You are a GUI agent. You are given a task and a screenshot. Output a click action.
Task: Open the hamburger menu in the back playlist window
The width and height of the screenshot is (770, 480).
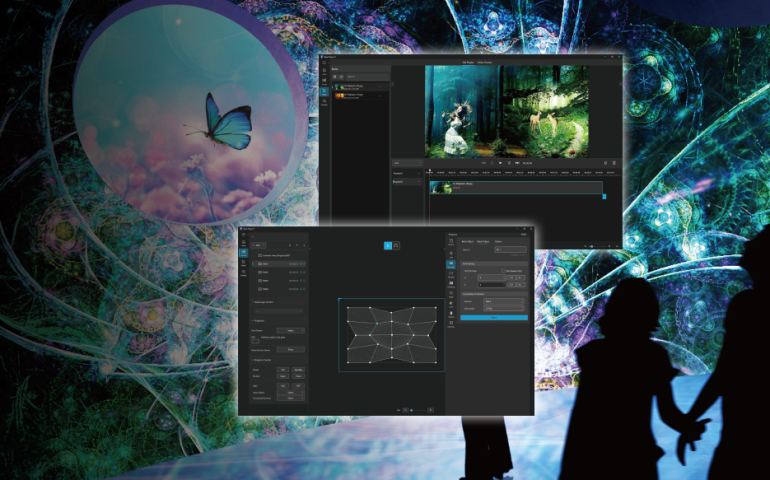(x=324, y=62)
